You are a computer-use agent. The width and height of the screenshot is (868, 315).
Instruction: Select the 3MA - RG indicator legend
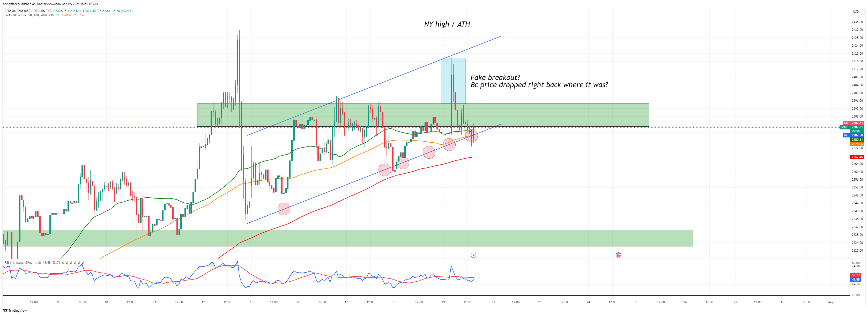[26, 15]
